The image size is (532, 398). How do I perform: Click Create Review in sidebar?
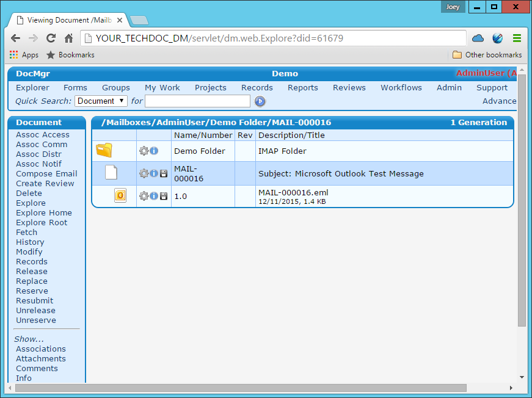pos(45,183)
